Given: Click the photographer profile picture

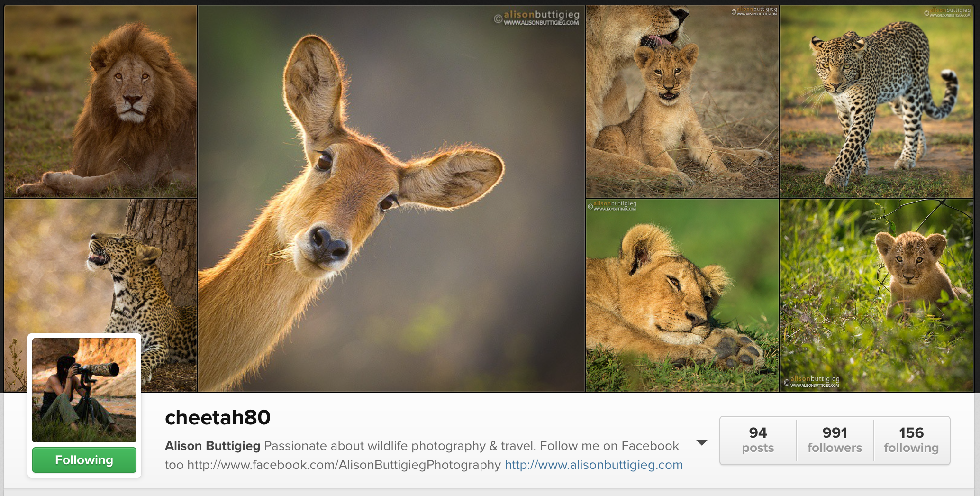Looking at the screenshot, I should point(84,390).
